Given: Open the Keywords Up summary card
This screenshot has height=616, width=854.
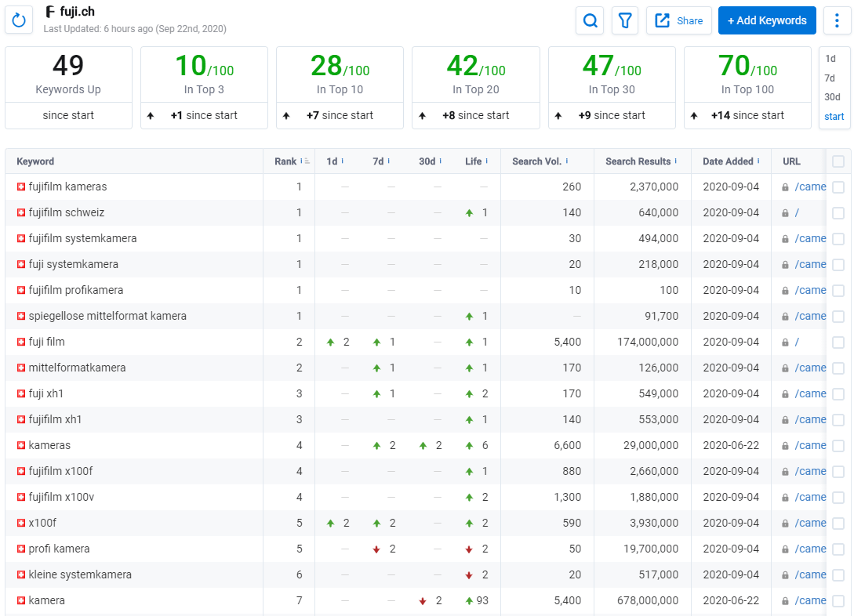Looking at the screenshot, I should tap(69, 88).
